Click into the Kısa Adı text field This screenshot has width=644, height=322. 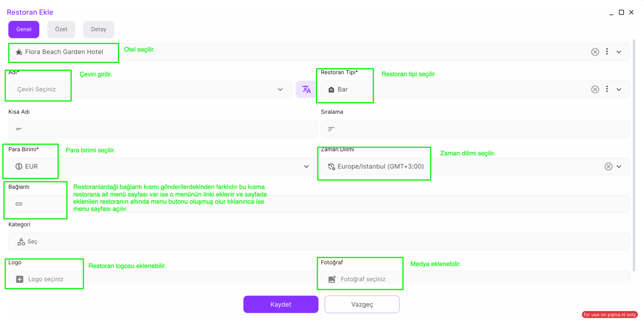[163, 129]
